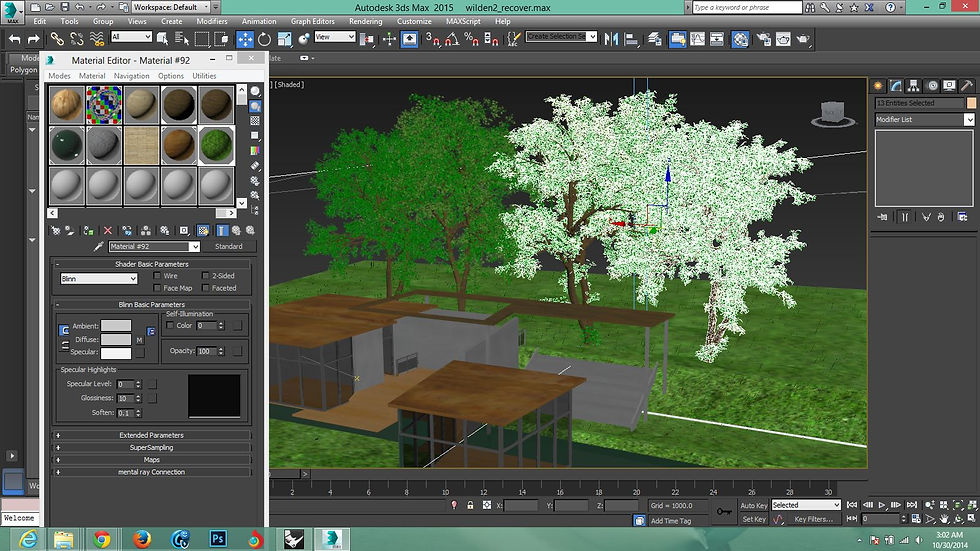Pick material from object with eyedropper
This screenshot has width=980, height=551.
coord(98,246)
